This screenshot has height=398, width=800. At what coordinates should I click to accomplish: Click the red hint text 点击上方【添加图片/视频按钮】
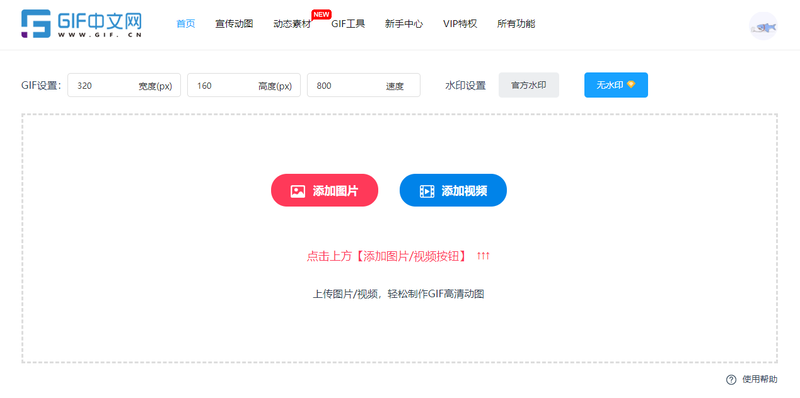(387, 256)
